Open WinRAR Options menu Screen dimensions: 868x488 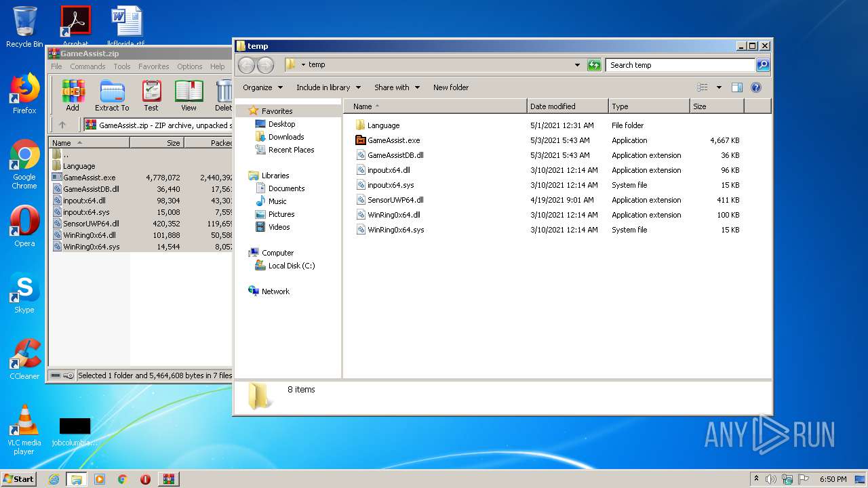(x=190, y=66)
